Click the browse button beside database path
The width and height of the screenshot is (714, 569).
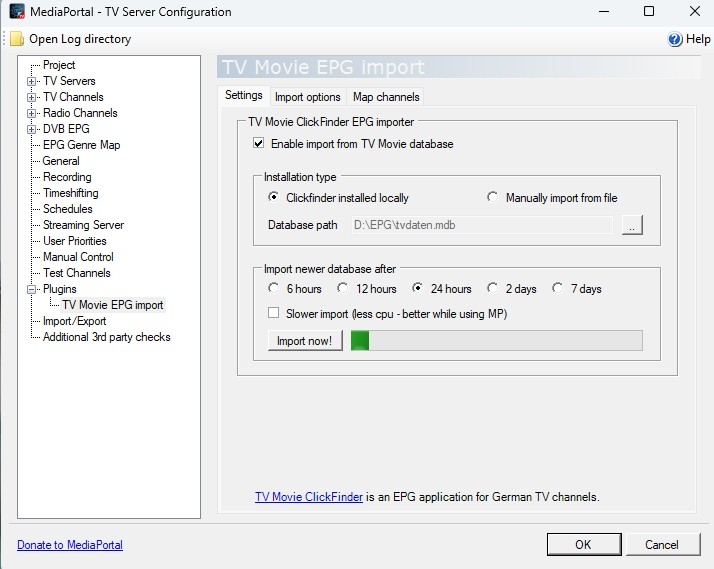(631, 225)
